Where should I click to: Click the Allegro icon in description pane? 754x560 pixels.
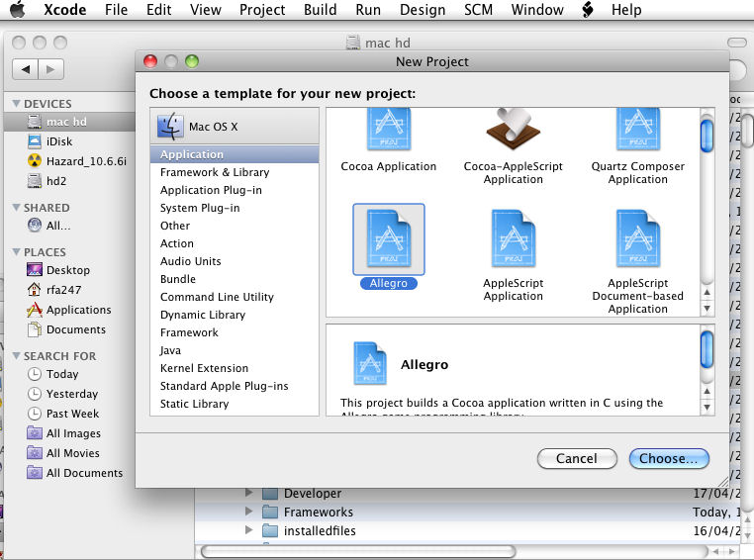coord(369,363)
